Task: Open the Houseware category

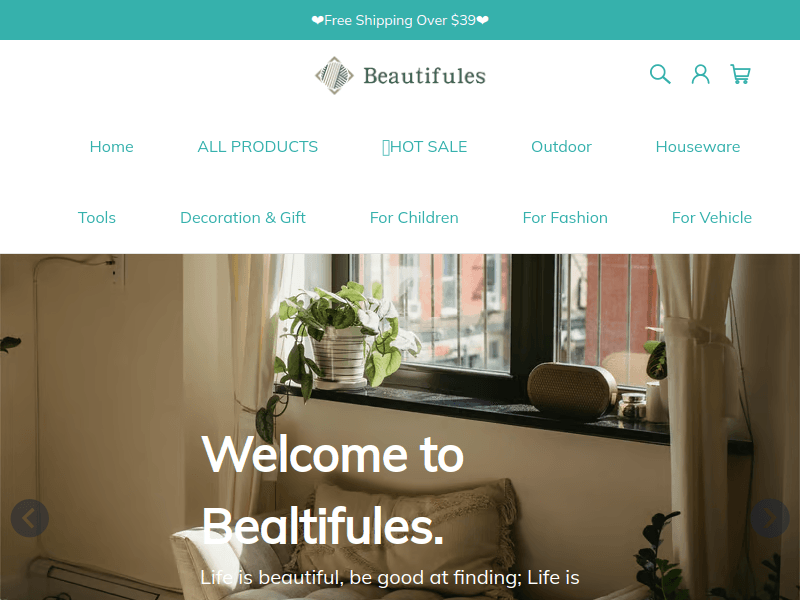Action: tap(697, 147)
